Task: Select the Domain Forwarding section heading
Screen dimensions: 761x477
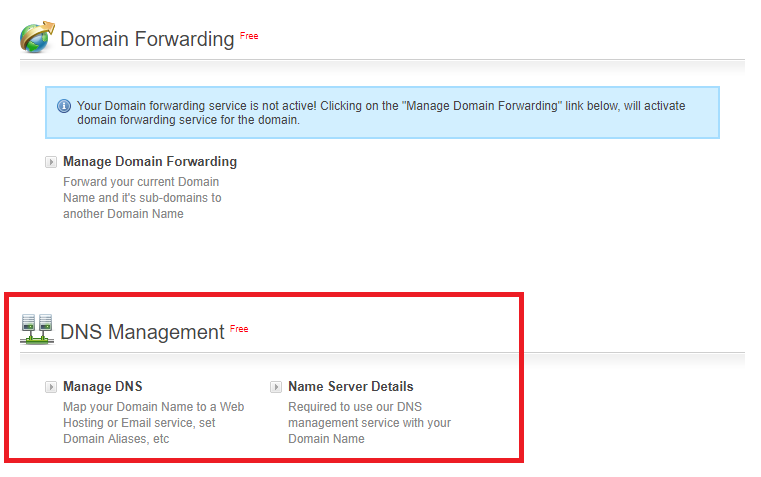Action: coord(147,39)
